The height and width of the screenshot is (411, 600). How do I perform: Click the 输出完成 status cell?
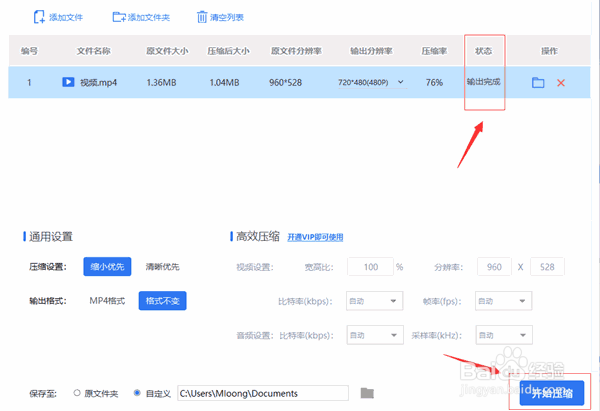point(484,82)
